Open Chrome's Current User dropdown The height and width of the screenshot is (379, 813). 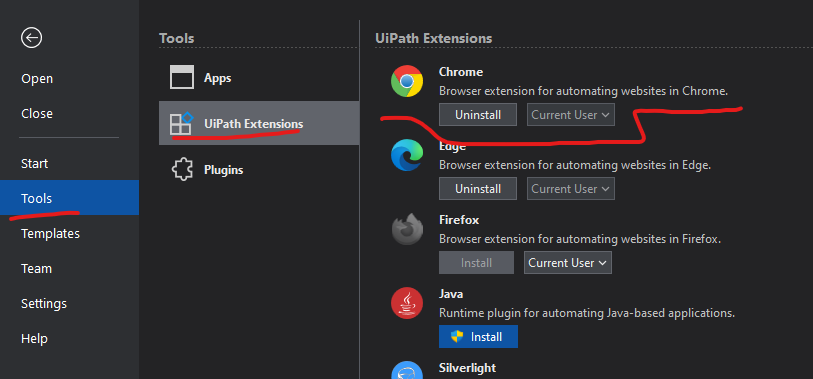pos(570,115)
